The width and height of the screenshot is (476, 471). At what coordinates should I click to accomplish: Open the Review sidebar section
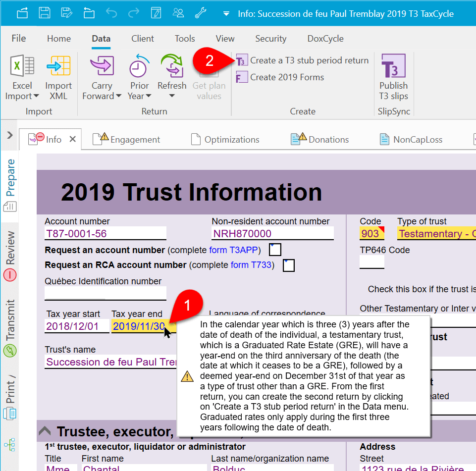click(x=10, y=256)
